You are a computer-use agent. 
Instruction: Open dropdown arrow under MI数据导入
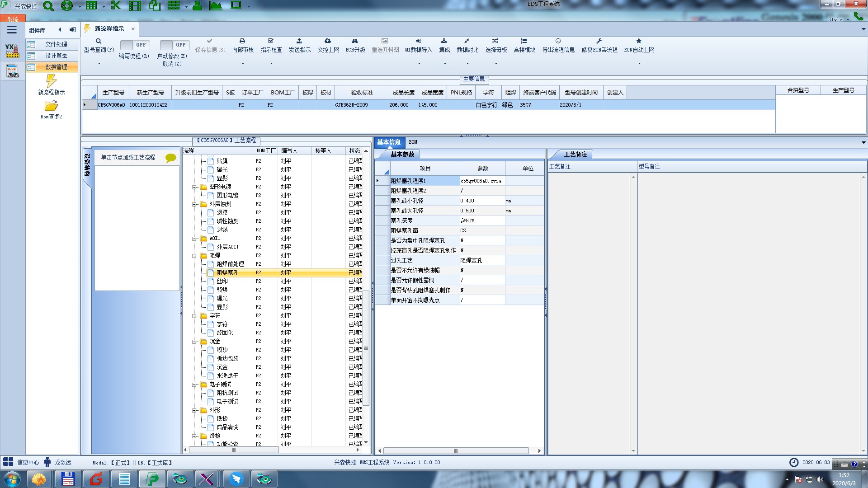(x=419, y=64)
